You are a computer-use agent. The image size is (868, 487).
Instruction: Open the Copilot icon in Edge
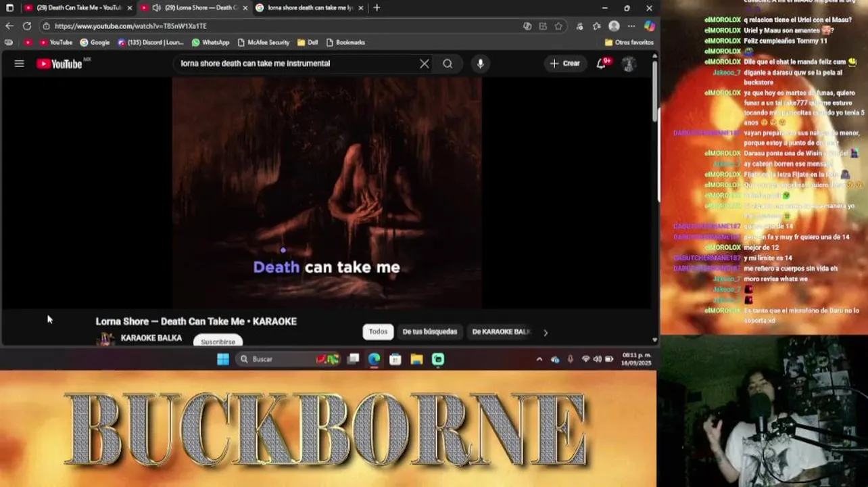coord(649,26)
